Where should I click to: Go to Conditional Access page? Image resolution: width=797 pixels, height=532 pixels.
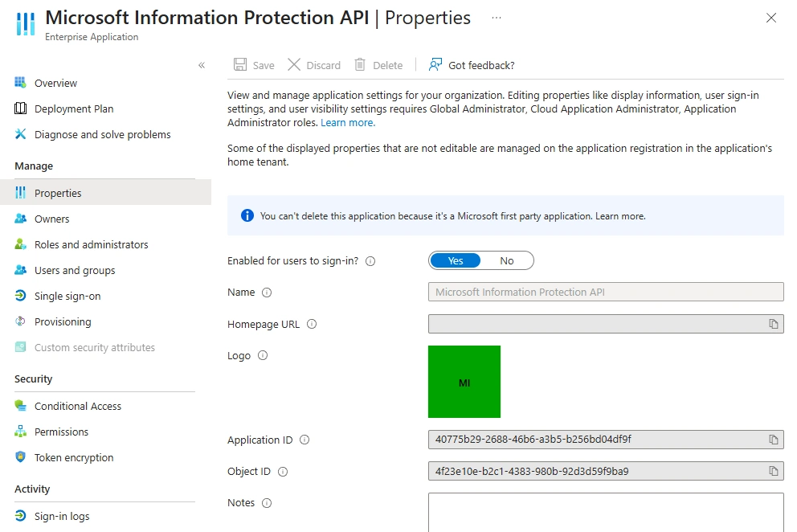point(77,406)
